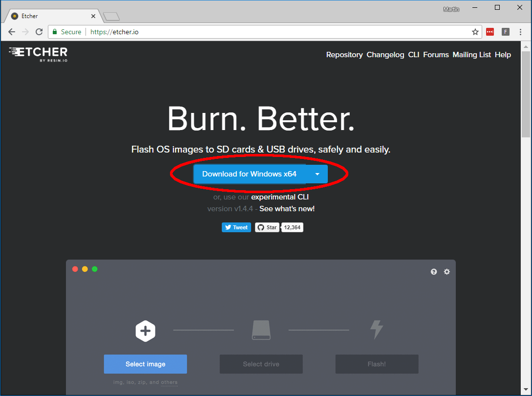Click the red extension icon in toolbar
The image size is (532, 396).
490,32
